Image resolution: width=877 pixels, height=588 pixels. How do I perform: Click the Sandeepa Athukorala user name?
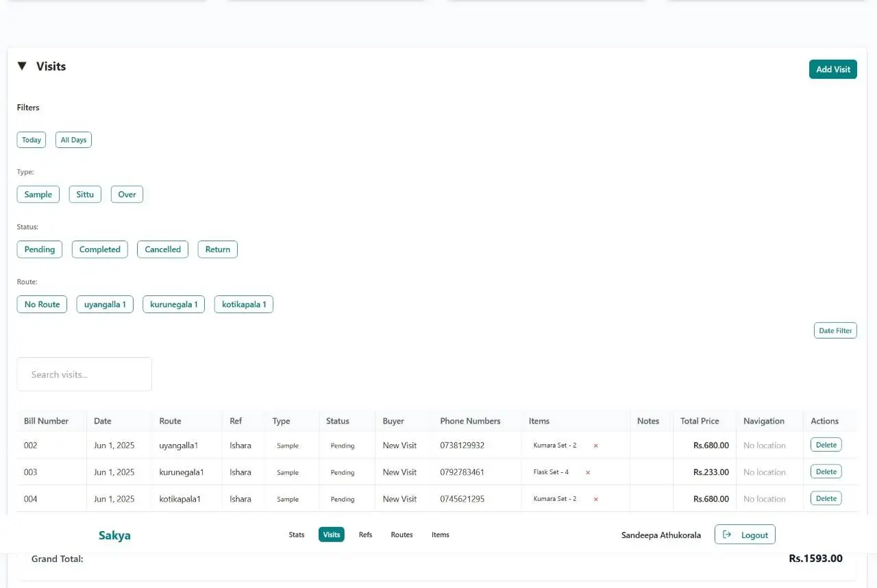[661, 535]
